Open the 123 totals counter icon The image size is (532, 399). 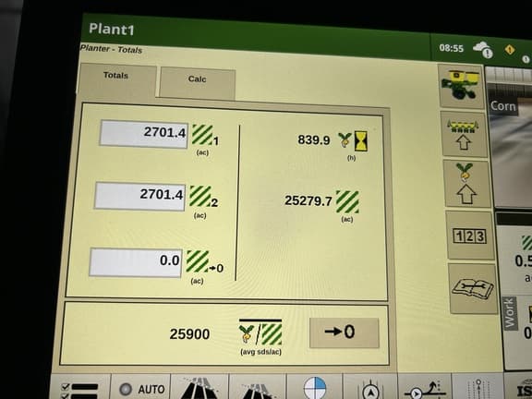pos(470,236)
